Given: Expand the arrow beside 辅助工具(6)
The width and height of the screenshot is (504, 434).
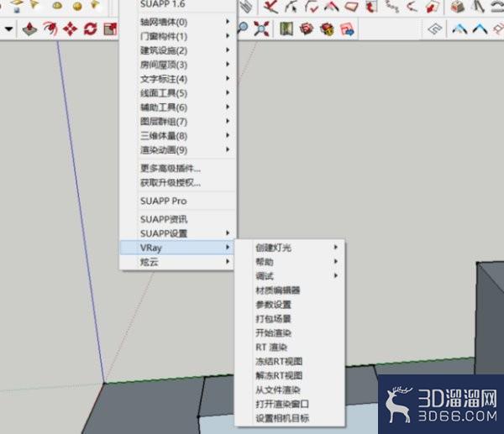Looking at the screenshot, I should tap(228, 107).
